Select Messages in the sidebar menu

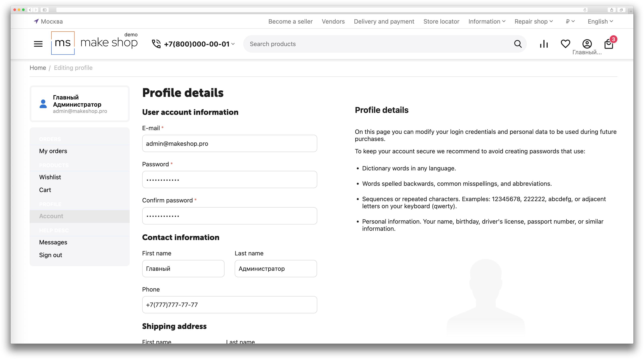tap(53, 242)
